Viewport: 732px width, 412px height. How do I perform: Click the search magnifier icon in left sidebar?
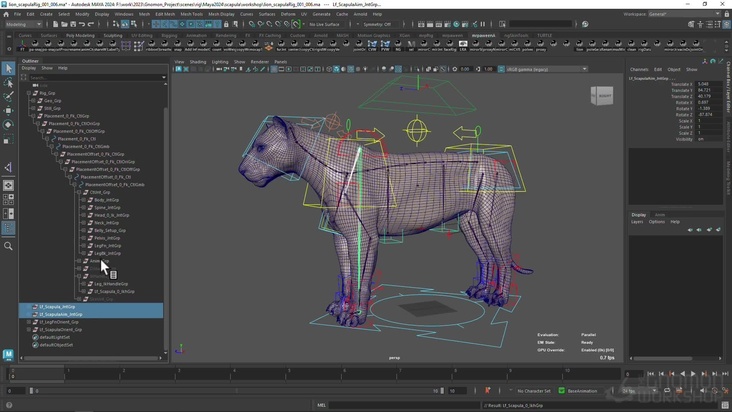pyautogui.click(x=8, y=246)
